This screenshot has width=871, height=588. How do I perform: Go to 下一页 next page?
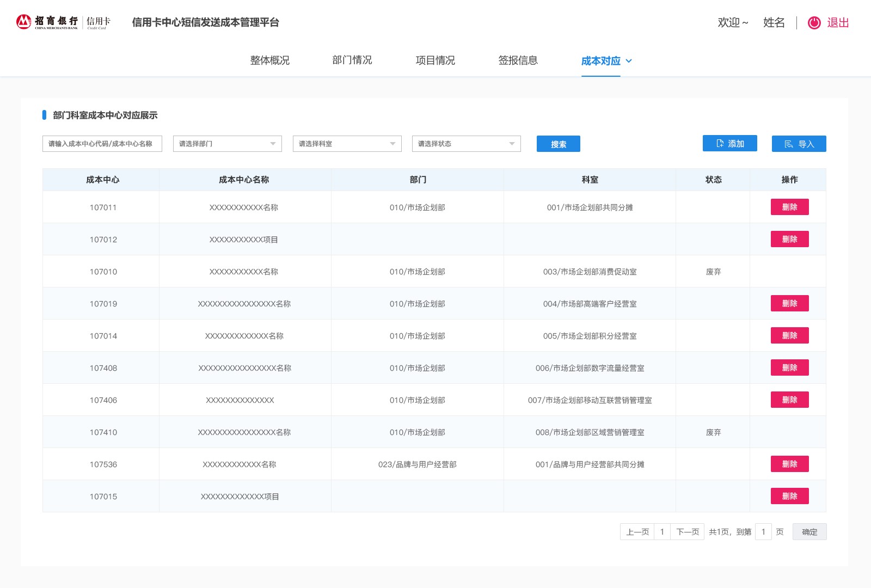coord(688,532)
